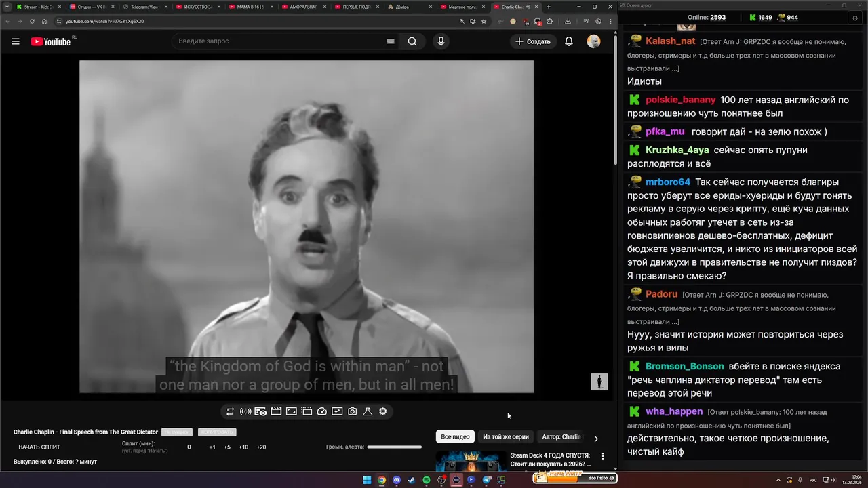Adjust the Громк. алерта volume slider
This screenshot has height=488, width=868.
coord(394,447)
